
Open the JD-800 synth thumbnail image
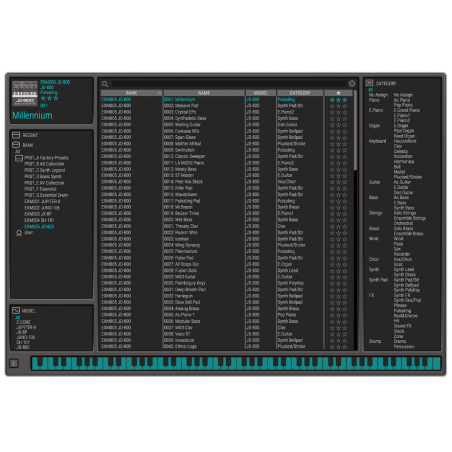tap(25, 93)
